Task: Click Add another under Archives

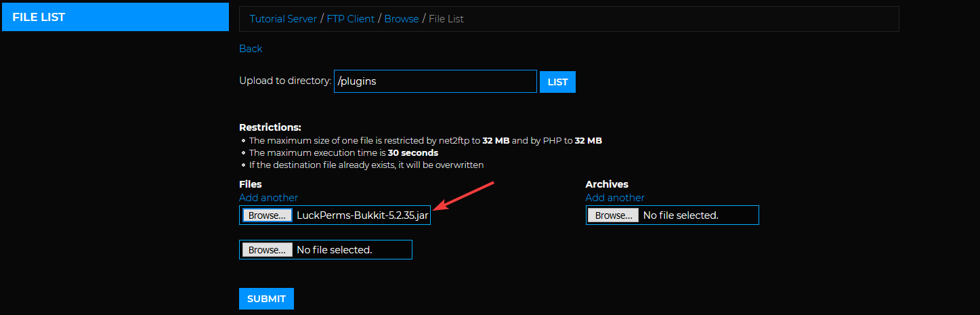Action: [x=615, y=198]
